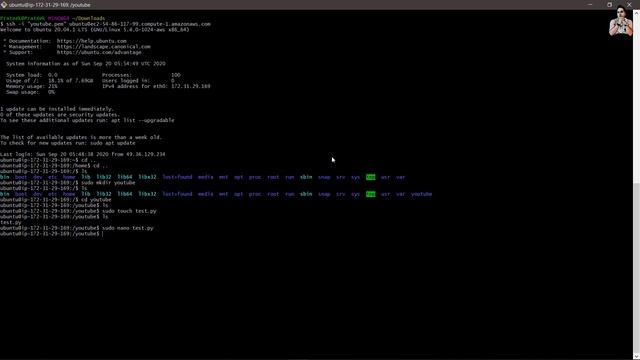Image resolution: width=640 pixels, height=360 pixels.
Task: Click the 'Processes: 100' entry
Action: coord(141,75)
